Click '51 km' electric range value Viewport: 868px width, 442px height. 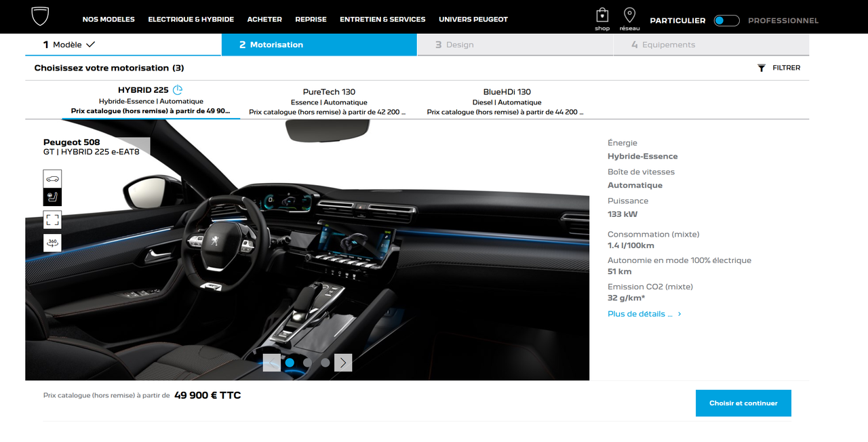coord(620,272)
